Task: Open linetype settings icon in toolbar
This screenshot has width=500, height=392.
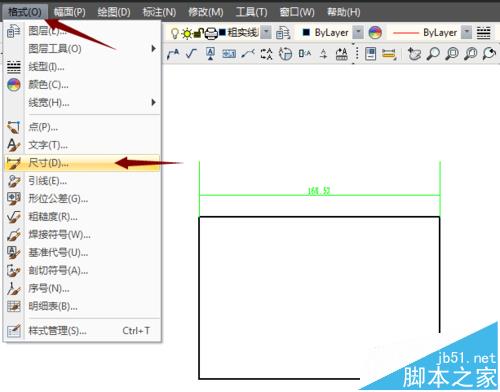Action: pyautogui.click(x=484, y=33)
